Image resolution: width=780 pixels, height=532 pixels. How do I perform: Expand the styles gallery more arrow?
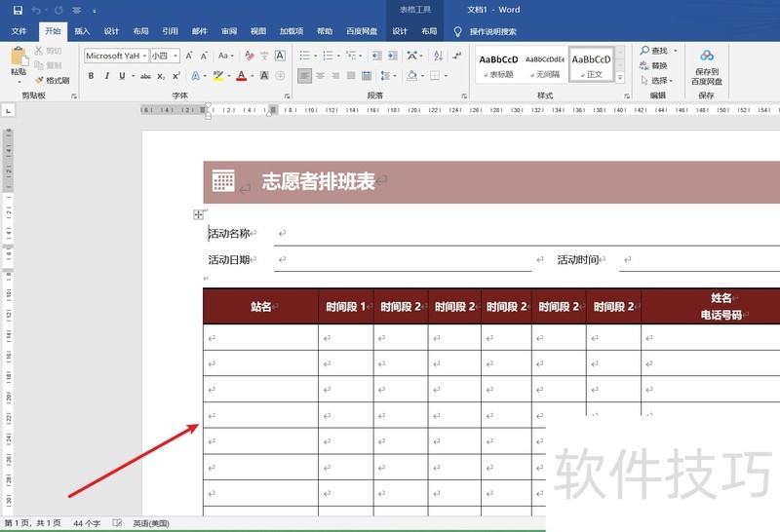click(620, 76)
